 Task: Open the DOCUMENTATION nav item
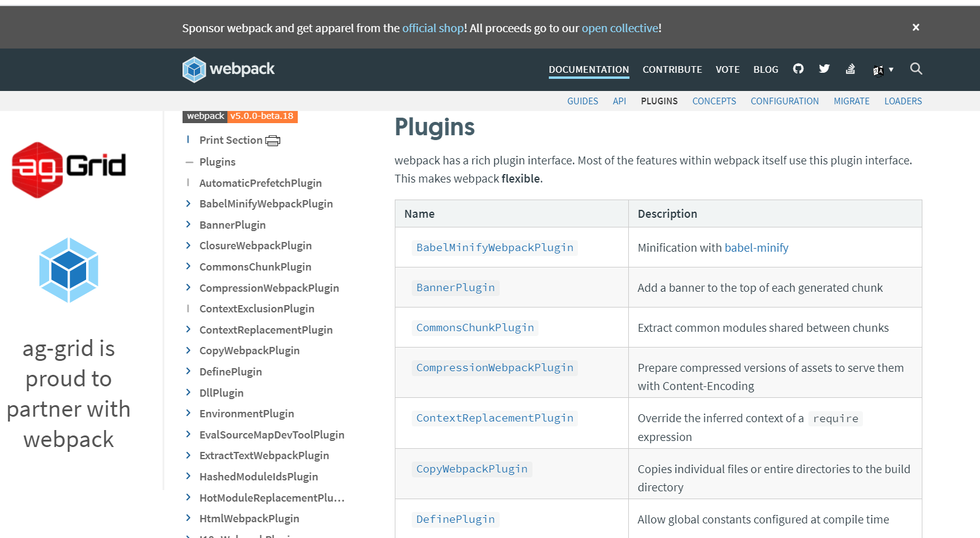coord(589,70)
